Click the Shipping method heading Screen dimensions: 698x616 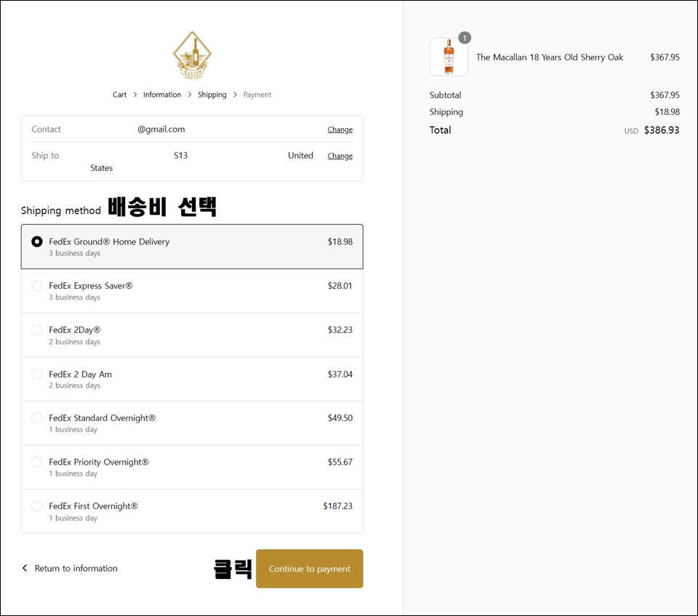[x=61, y=211]
